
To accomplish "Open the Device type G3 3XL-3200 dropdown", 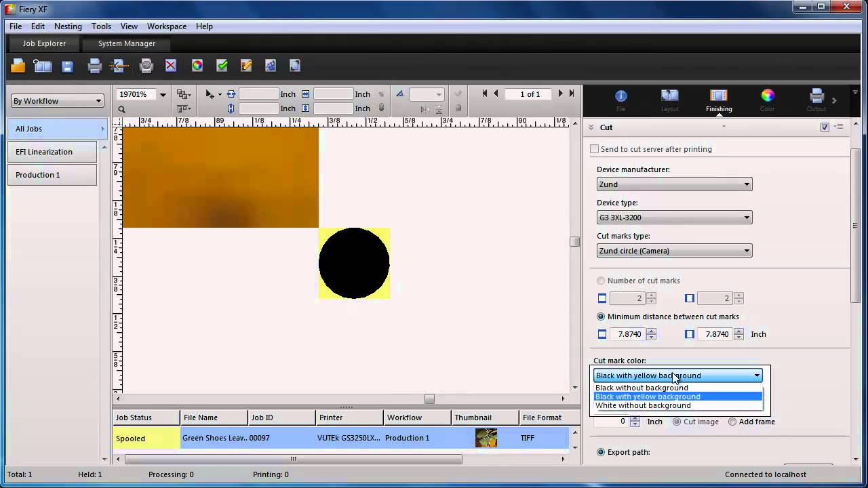I will pos(674,218).
